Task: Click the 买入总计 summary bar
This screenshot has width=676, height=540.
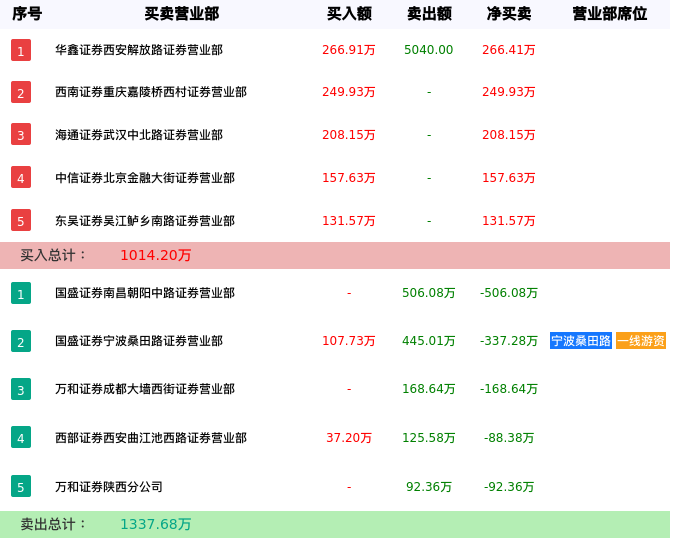Action: 335,255
